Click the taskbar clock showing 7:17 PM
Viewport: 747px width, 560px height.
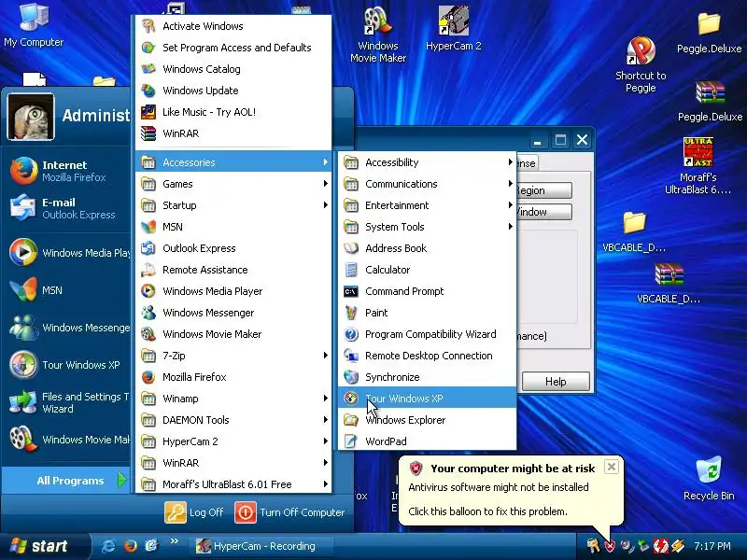coord(712,546)
